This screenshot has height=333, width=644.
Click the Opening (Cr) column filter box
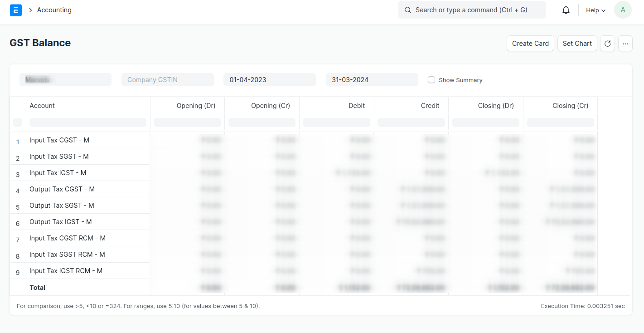262,122
